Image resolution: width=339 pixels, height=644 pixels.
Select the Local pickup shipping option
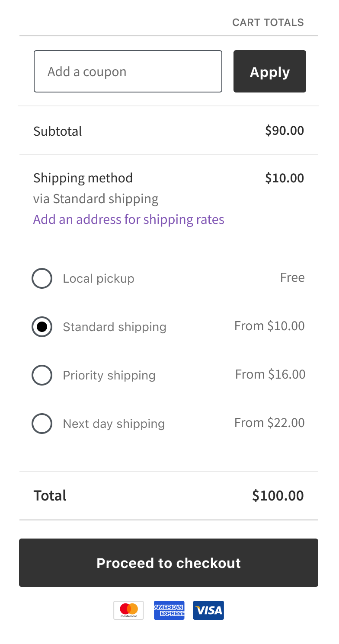pos(42,278)
